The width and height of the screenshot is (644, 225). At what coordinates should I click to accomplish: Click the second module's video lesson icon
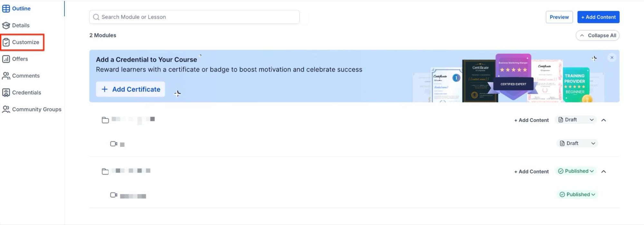pyautogui.click(x=113, y=195)
